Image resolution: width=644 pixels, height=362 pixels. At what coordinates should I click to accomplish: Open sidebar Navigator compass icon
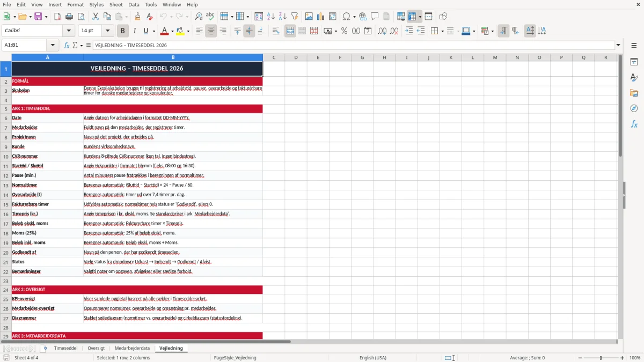pyautogui.click(x=634, y=108)
